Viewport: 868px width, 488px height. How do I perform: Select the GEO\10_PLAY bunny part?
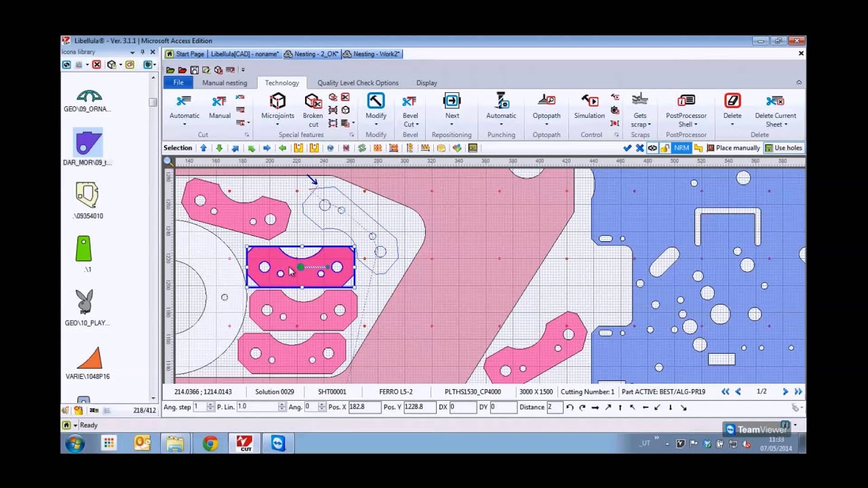tap(86, 307)
